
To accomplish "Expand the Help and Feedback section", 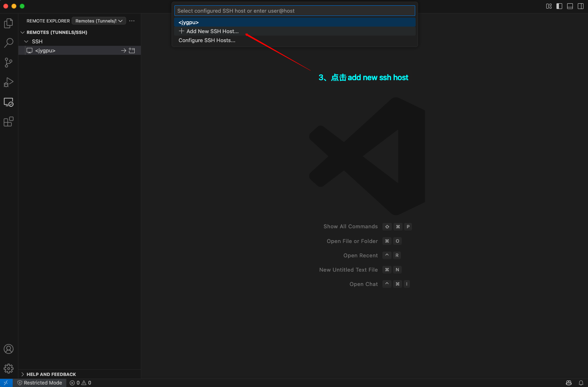I will 23,374.
